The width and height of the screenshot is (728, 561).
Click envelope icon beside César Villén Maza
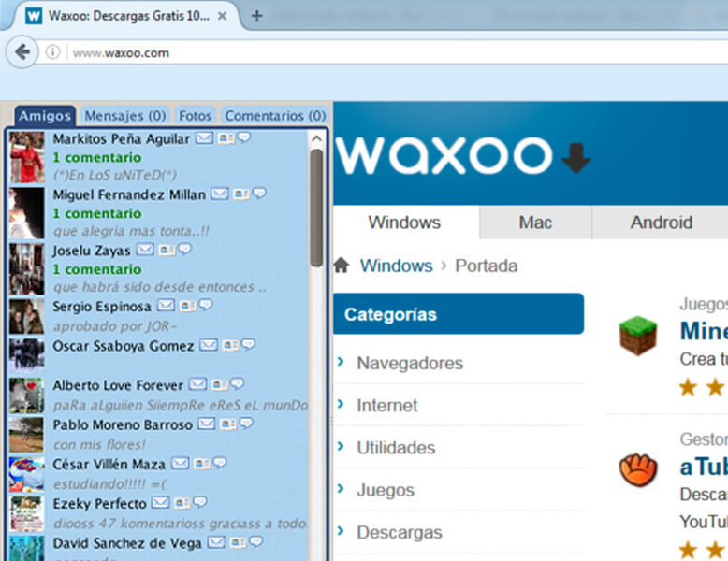coord(180,463)
